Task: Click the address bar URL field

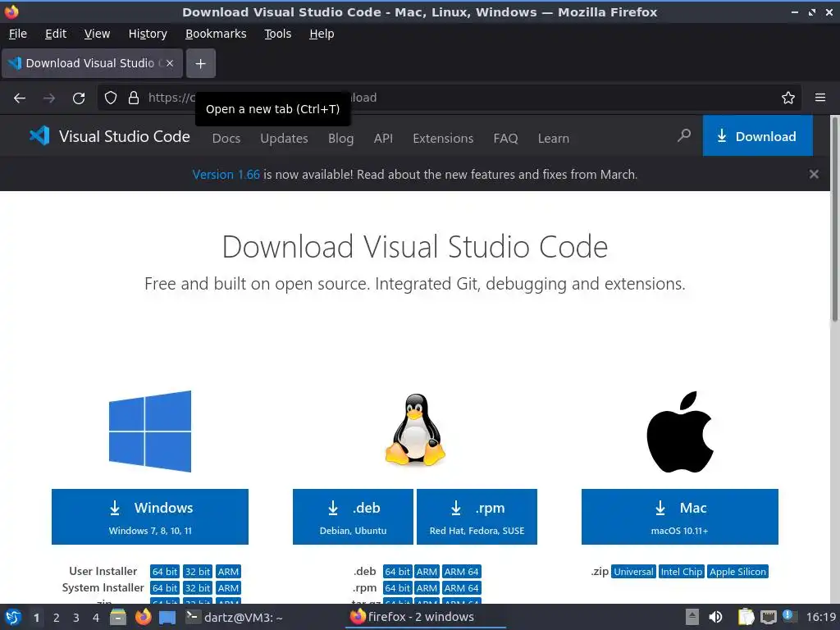Action: [450, 98]
